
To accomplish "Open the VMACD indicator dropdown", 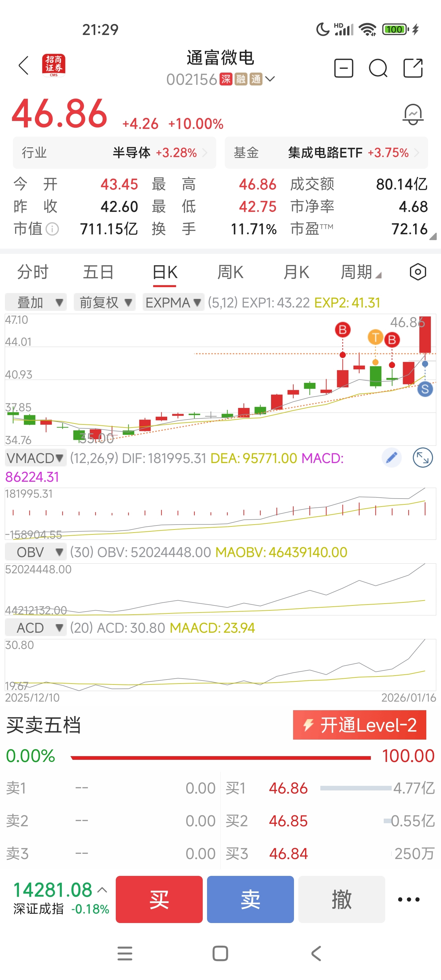I will pyautogui.click(x=36, y=458).
